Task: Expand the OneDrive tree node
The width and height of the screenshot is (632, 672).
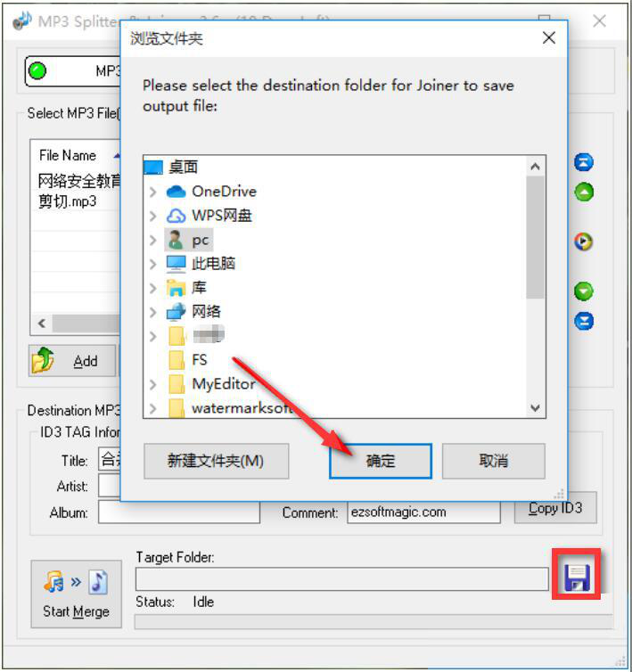Action: tap(152, 192)
